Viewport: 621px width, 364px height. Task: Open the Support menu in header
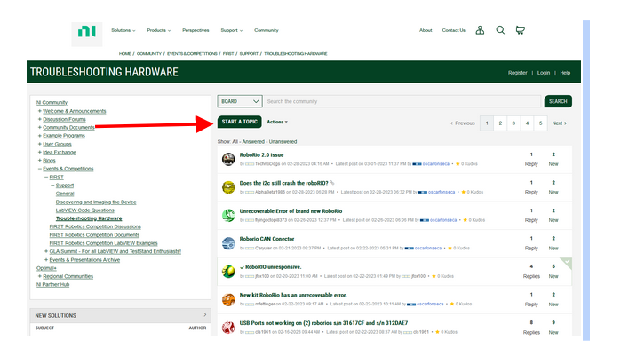[x=232, y=30]
